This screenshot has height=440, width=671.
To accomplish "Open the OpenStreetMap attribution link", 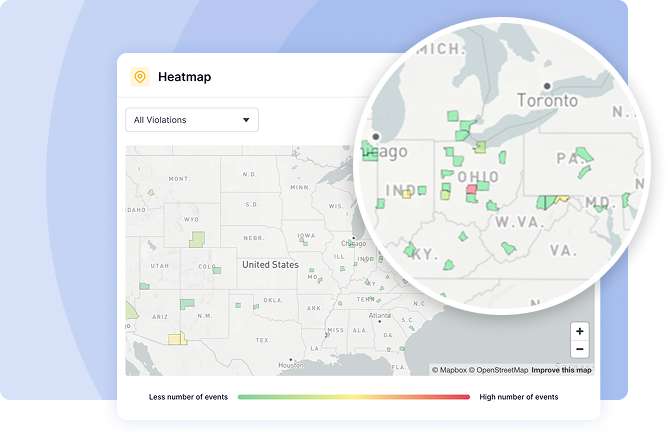I will point(498,370).
